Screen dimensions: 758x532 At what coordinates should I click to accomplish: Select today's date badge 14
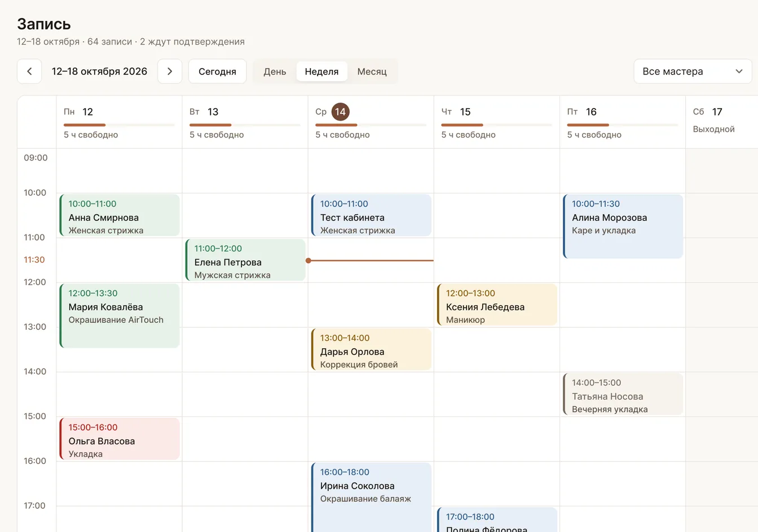coord(340,112)
